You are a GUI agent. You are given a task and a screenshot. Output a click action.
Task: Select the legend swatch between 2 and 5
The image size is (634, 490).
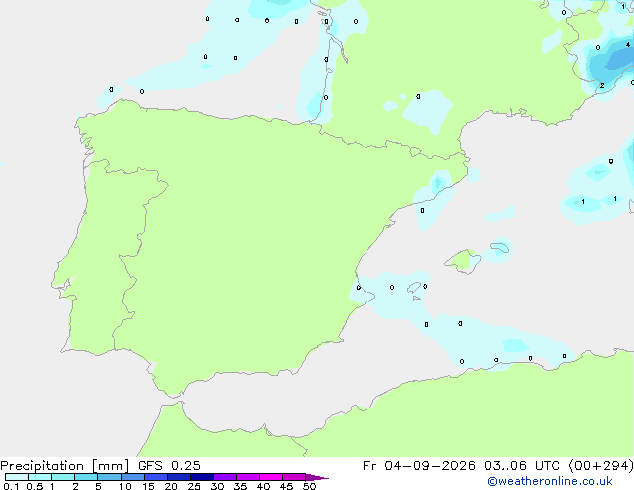pos(86,477)
